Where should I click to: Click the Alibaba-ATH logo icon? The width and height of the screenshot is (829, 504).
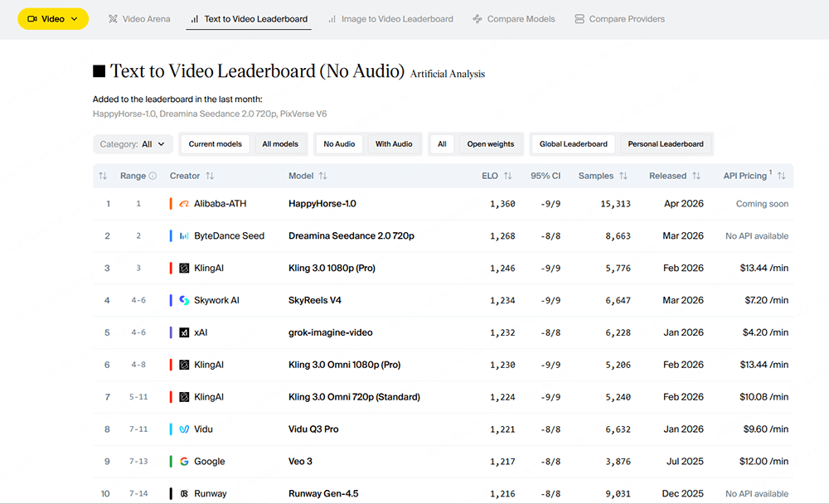[184, 204]
